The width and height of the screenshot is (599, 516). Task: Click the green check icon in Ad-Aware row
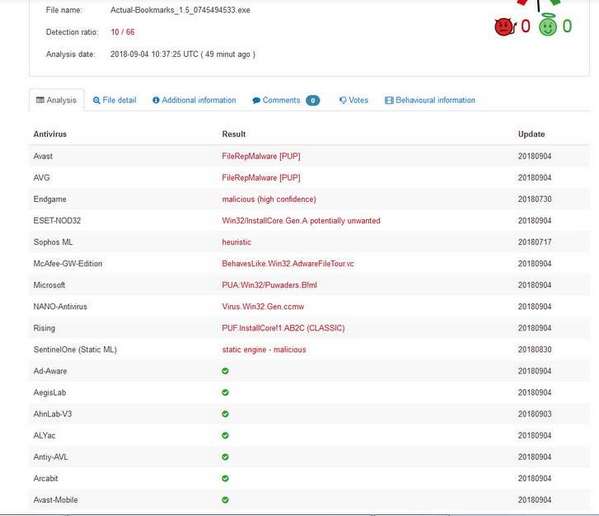[x=225, y=371]
